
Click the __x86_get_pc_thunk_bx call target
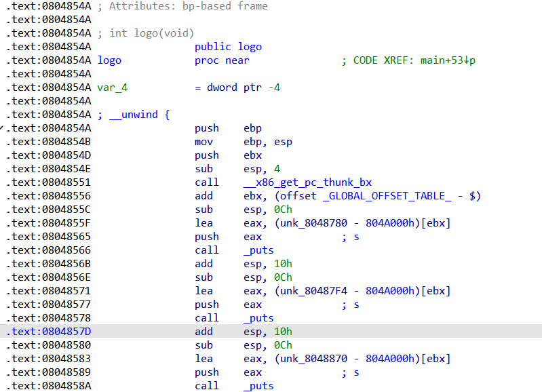pyautogui.click(x=307, y=182)
